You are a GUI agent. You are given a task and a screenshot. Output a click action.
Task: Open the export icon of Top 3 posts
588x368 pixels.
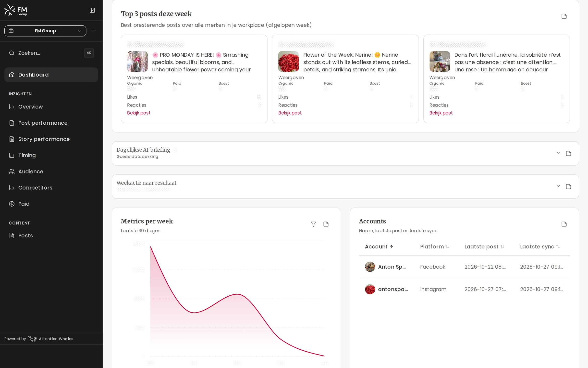point(564,16)
